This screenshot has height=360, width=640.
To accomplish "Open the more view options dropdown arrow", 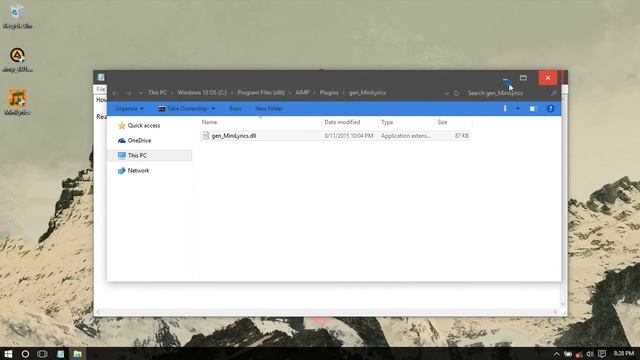I will [x=518, y=109].
